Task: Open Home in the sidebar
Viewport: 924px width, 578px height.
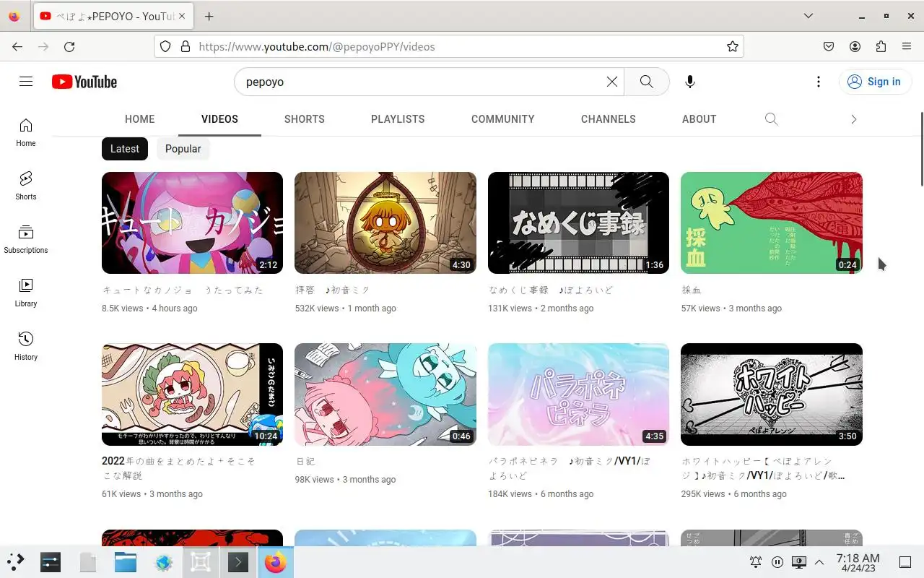Action: click(x=26, y=132)
